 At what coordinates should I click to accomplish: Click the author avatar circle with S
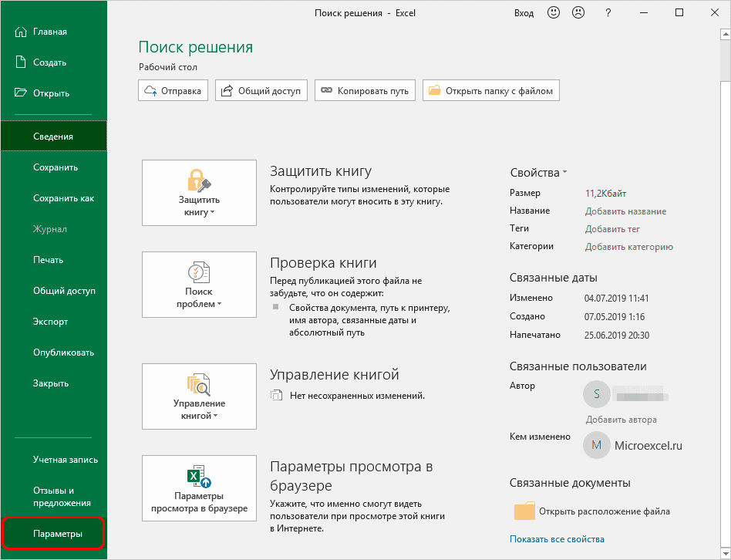[x=596, y=394]
